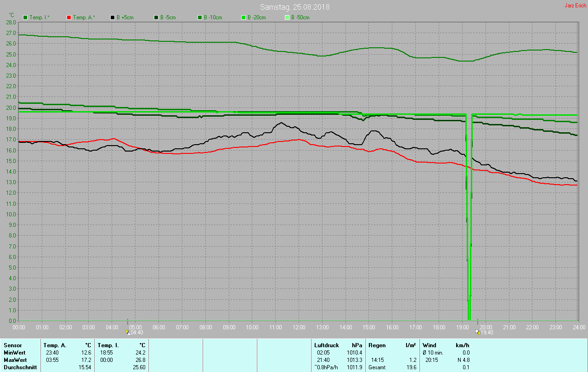The image size is (588, 372).
Task: Click the Temp. I.* dark green legend swatch
Action: [25, 17]
